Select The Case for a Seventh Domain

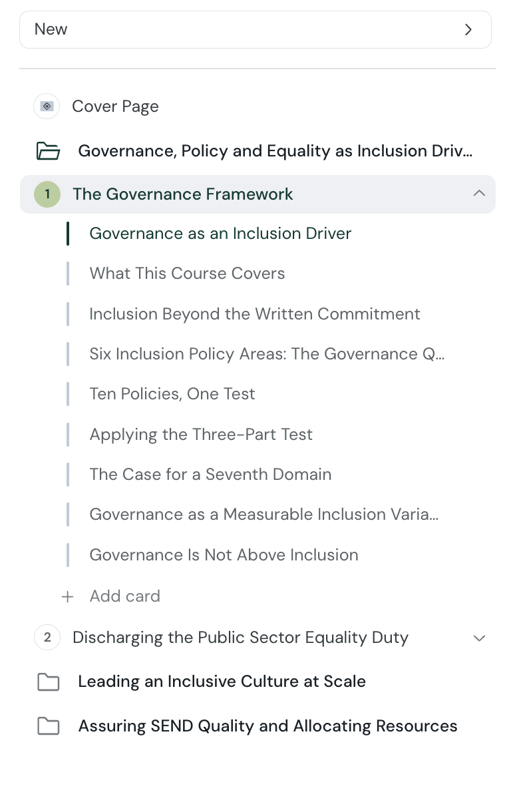coord(210,475)
